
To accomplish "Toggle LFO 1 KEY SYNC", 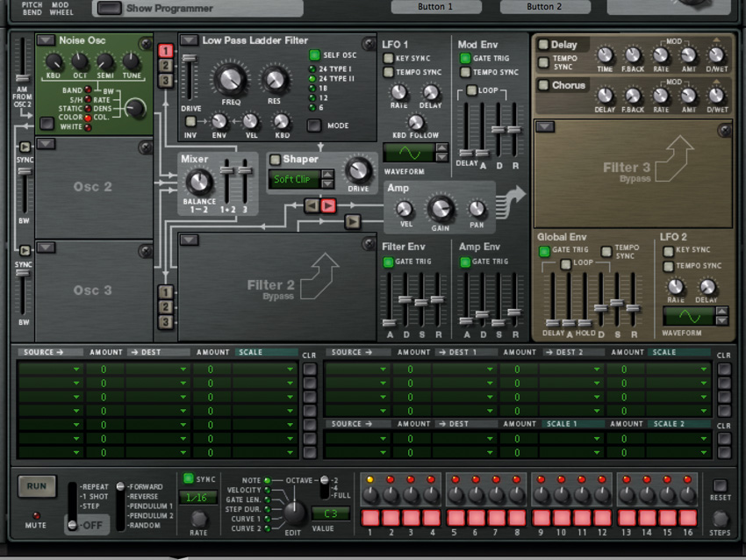I will tap(388, 58).
